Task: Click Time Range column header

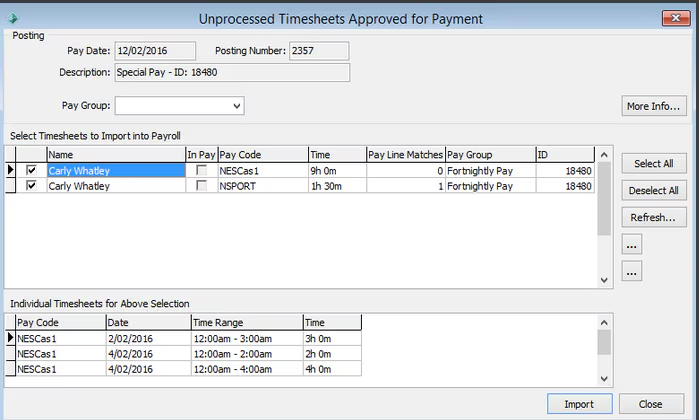Action: pyautogui.click(x=247, y=322)
